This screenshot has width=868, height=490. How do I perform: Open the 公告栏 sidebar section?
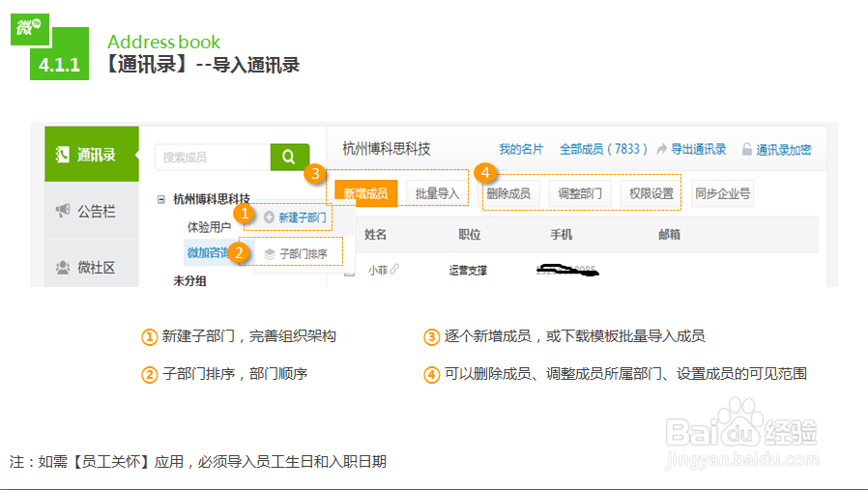coord(92,211)
